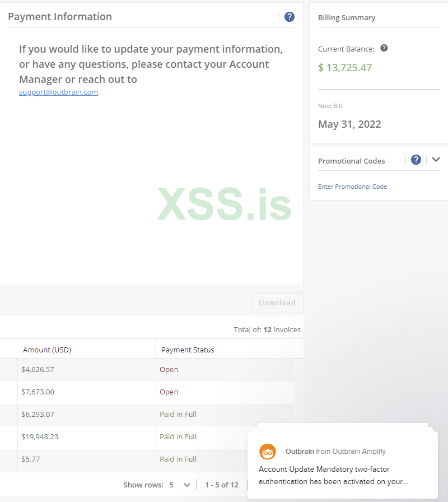The width and height of the screenshot is (448, 502).
Task: Click the Current Balance help icon
Action: pos(384,48)
